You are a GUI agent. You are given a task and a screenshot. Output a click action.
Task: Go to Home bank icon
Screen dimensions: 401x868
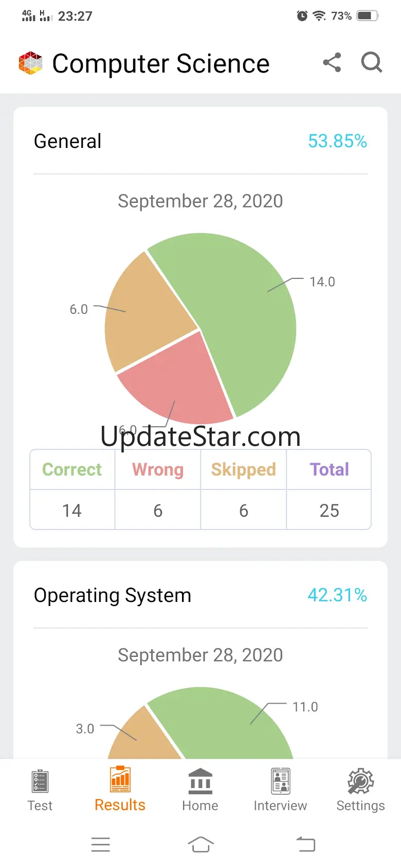click(200, 781)
